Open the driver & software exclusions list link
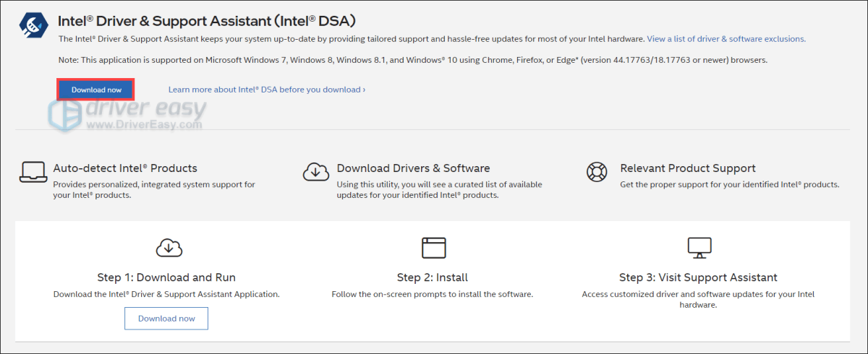 [726, 39]
